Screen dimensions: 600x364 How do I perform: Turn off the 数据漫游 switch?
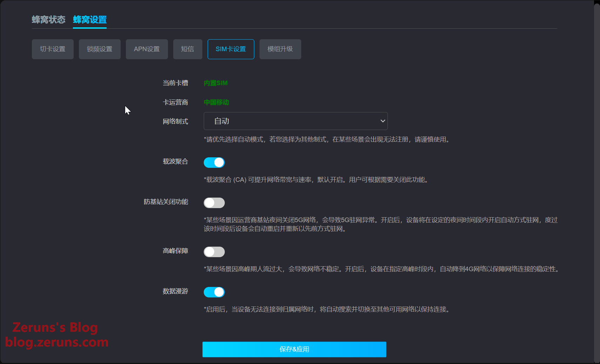[x=214, y=292]
